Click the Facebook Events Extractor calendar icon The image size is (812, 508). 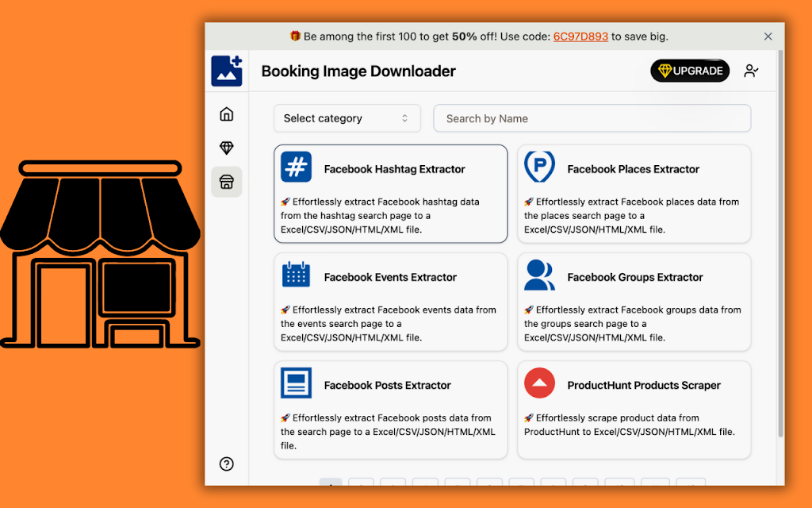coord(297,275)
